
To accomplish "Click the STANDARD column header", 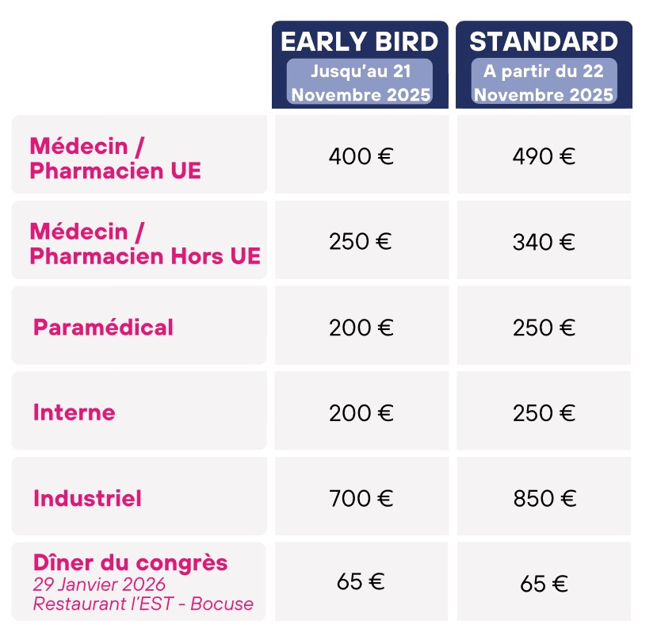I will (544, 41).
